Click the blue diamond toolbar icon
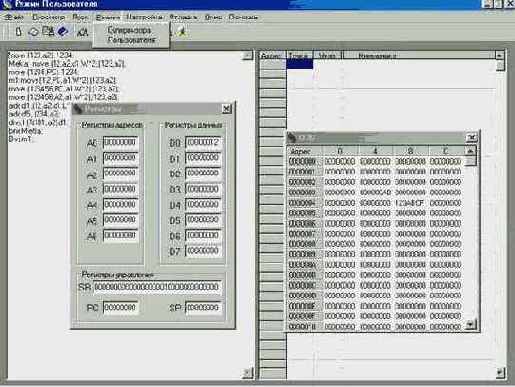Image resolution: width=515 pixels, height=387 pixels. [63, 31]
